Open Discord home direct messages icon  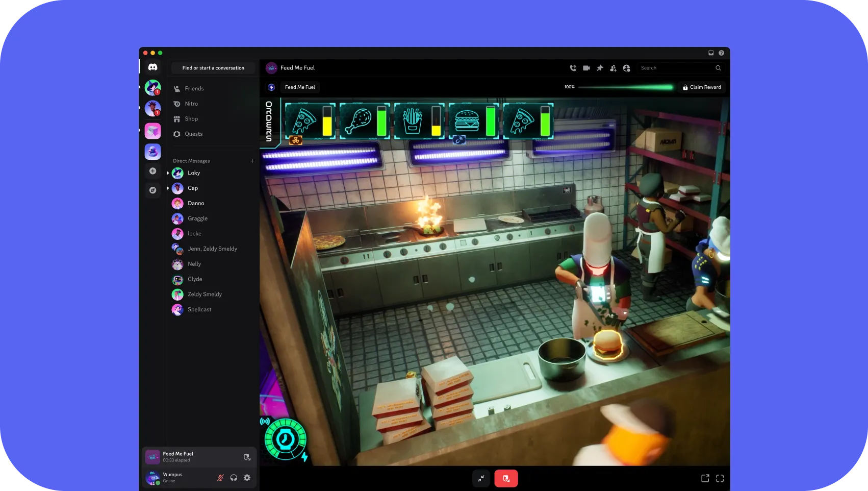coord(152,67)
